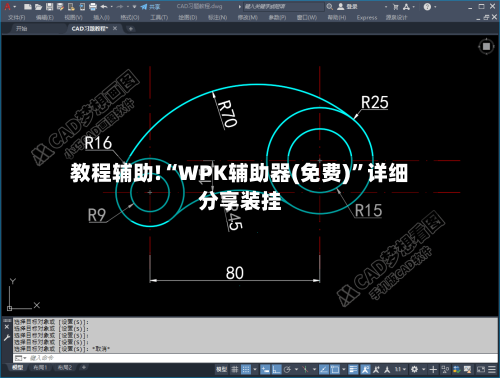
Task: Open the Draw (绘图) menu
Action: pyautogui.click(x=188, y=17)
